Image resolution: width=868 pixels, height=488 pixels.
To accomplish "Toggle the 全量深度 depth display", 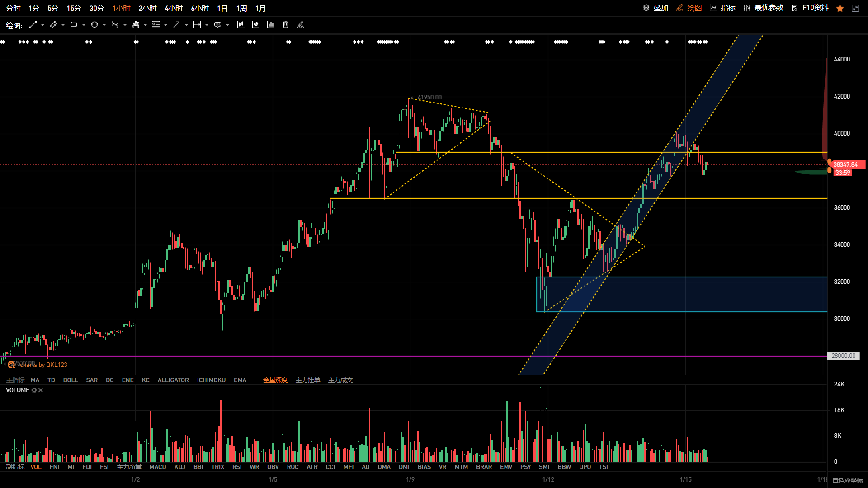I will tap(275, 380).
